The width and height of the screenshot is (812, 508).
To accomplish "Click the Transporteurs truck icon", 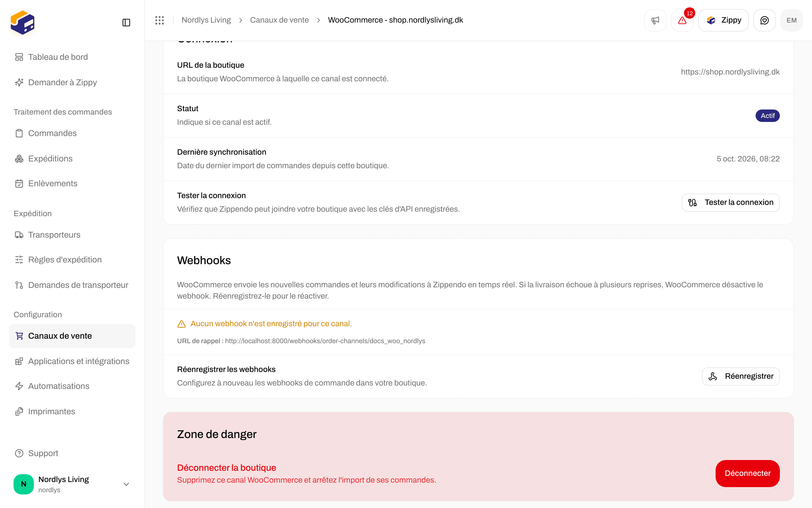I will click(19, 235).
